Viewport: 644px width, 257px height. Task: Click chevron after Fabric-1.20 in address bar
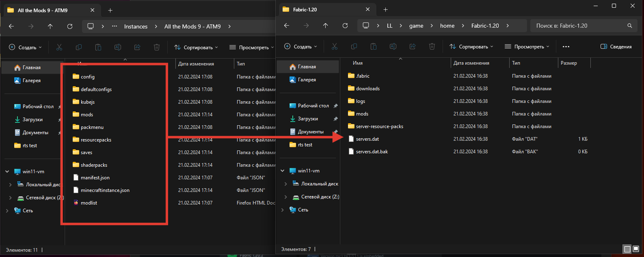tap(508, 26)
